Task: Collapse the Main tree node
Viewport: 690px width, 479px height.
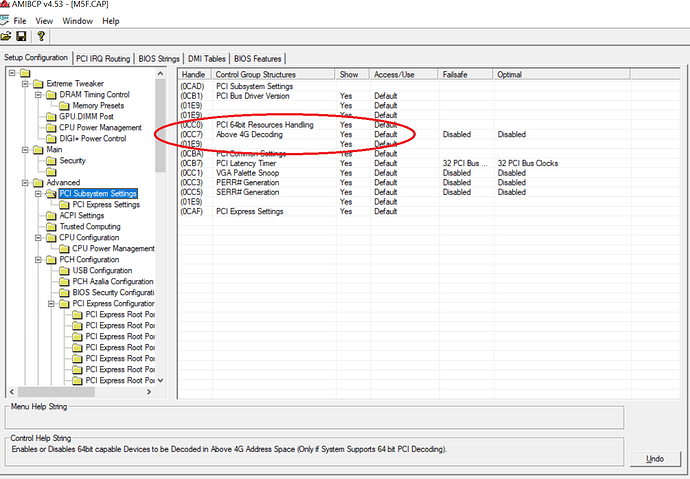Action: pos(25,150)
